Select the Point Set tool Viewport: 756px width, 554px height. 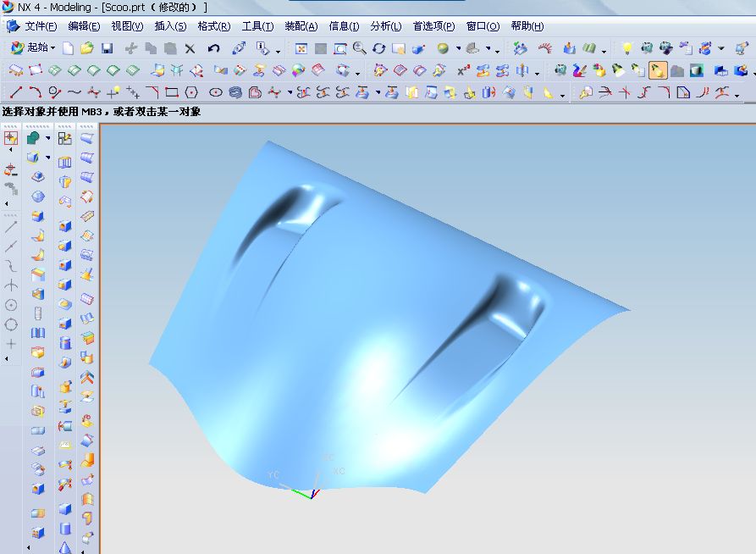[x=133, y=92]
